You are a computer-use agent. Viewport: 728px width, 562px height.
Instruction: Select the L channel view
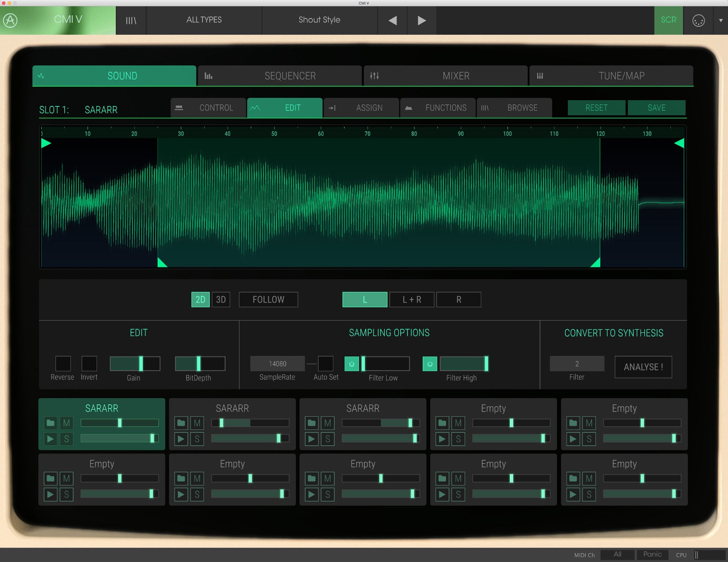pyautogui.click(x=365, y=300)
